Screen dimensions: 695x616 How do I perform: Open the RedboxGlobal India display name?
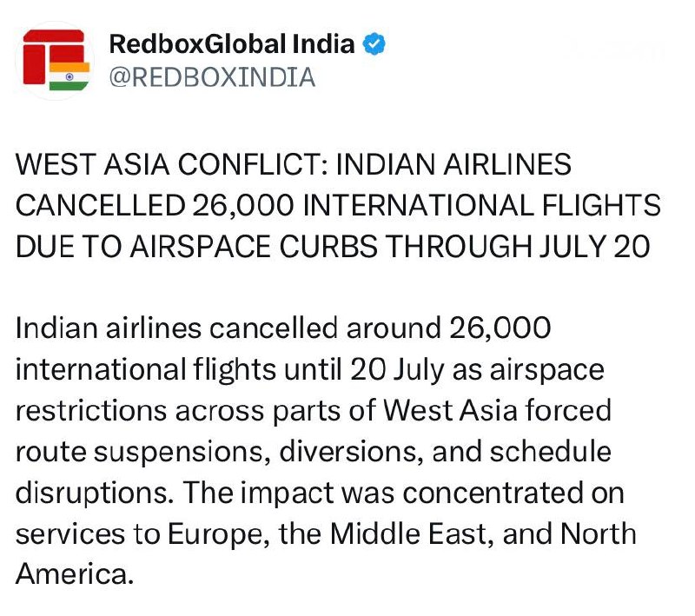pyautogui.click(x=232, y=43)
